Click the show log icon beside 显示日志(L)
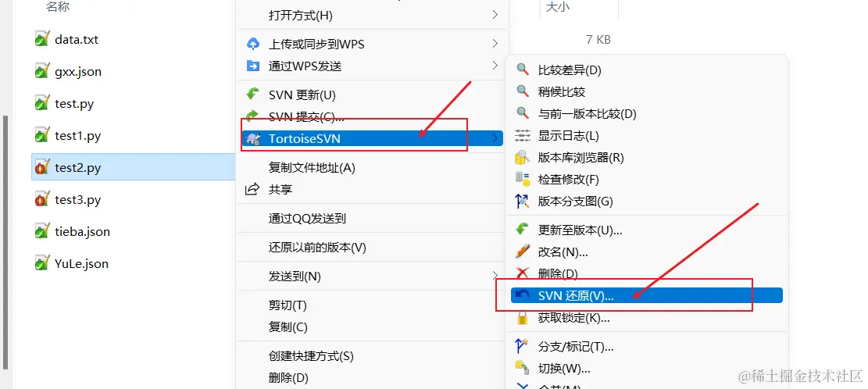This screenshot has height=389, width=868. coord(523,136)
